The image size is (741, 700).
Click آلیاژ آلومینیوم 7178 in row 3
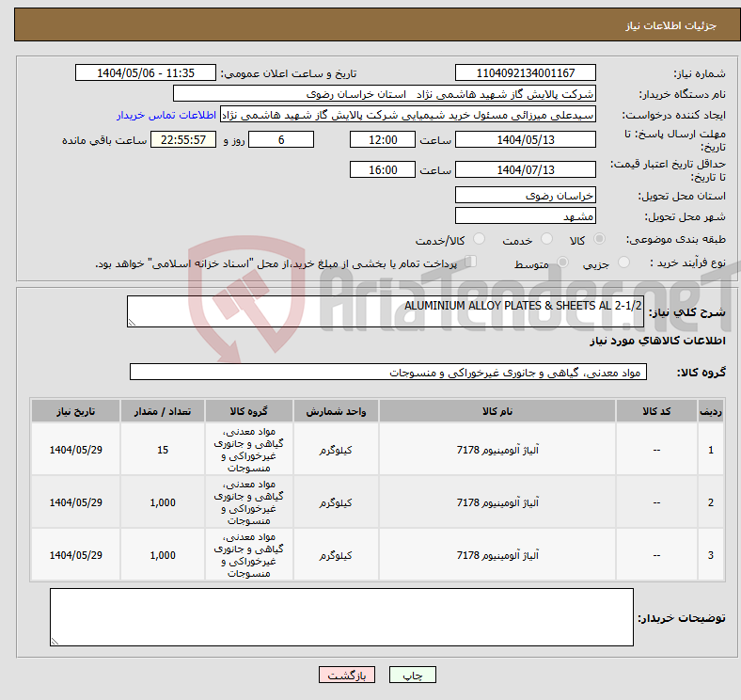[x=497, y=555]
